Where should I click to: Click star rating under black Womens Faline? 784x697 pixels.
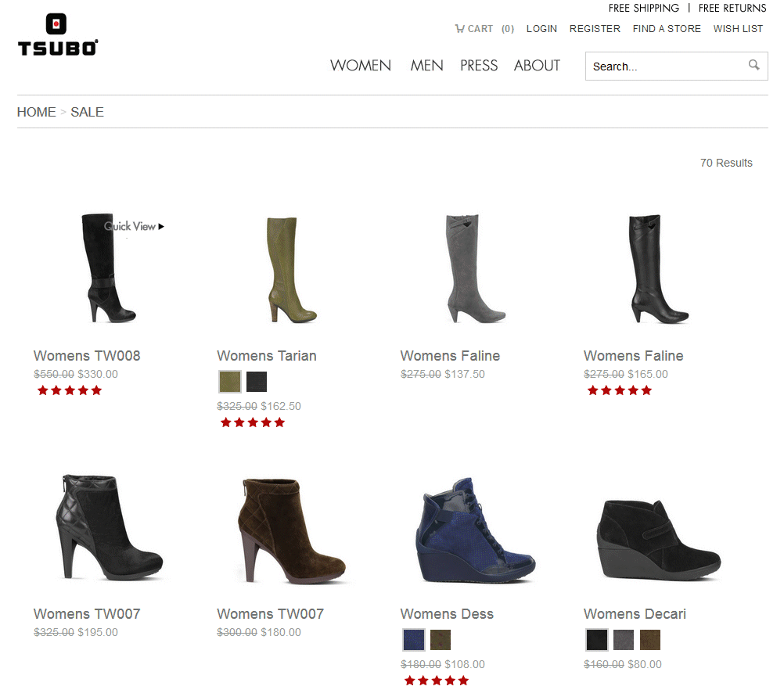coord(620,390)
